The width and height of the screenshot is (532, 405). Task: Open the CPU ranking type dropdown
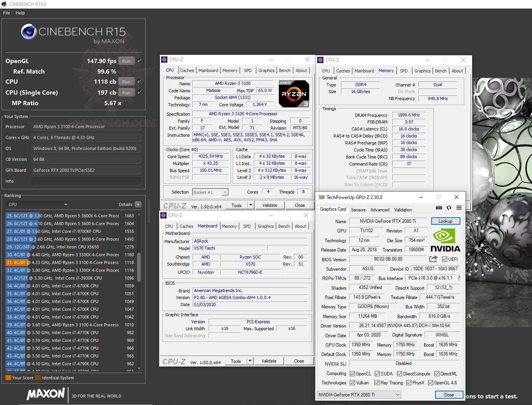pyautogui.click(x=37, y=204)
